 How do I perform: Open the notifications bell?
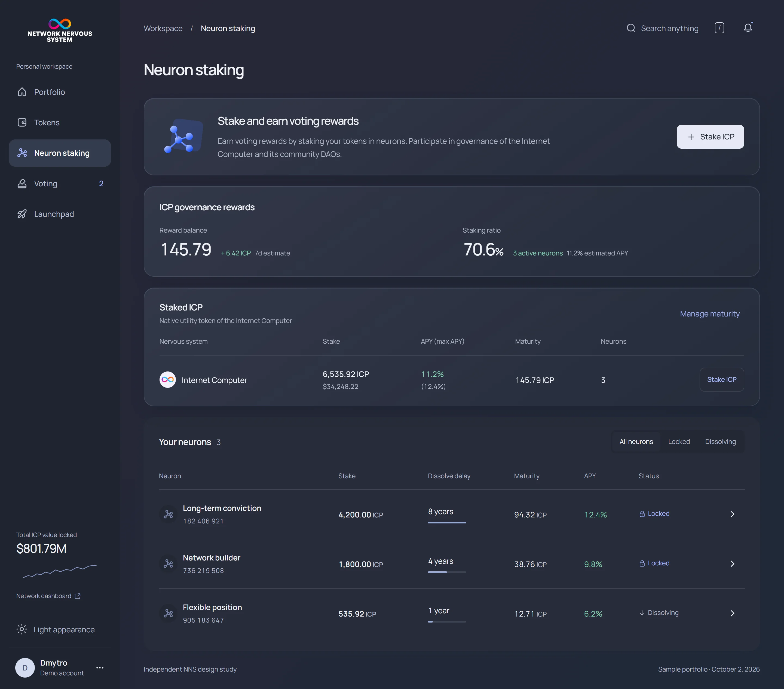748,28
